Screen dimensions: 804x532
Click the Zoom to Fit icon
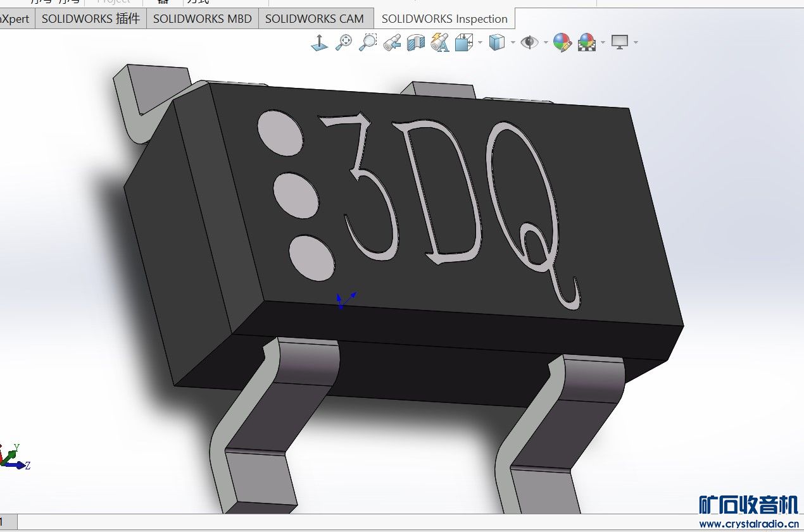pyautogui.click(x=344, y=43)
